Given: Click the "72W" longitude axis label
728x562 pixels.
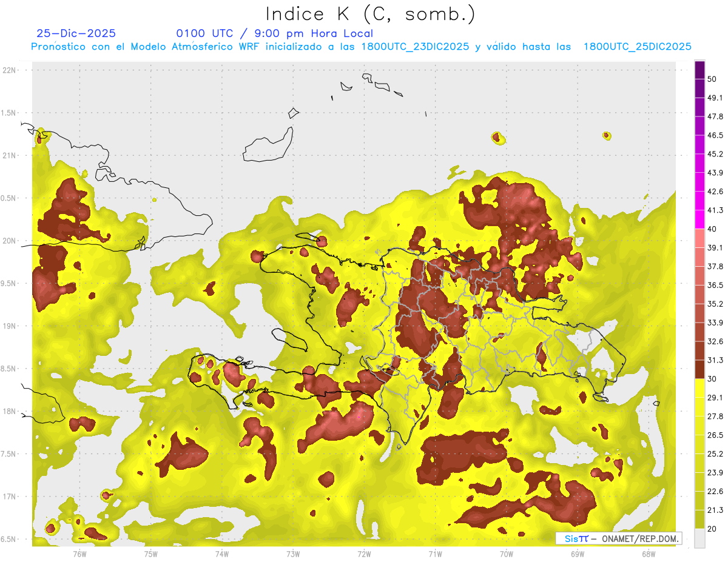Looking at the screenshot, I should (364, 554).
